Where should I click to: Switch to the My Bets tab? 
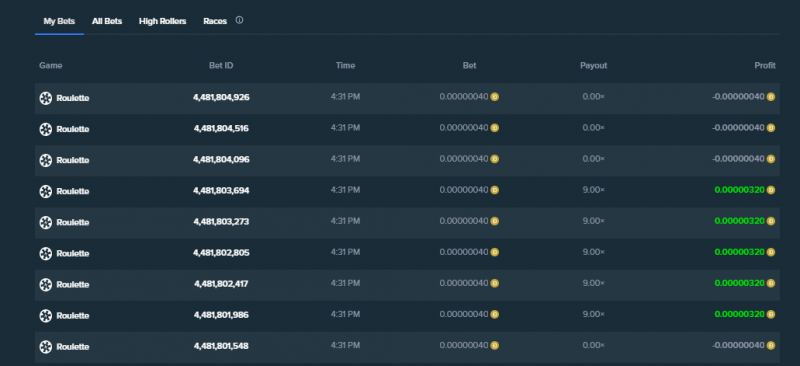(59, 21)
